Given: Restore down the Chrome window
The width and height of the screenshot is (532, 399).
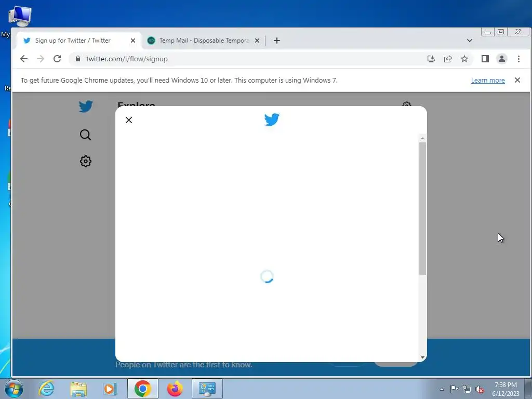Looking at the screenshot, I should click(x=501, y=32).
